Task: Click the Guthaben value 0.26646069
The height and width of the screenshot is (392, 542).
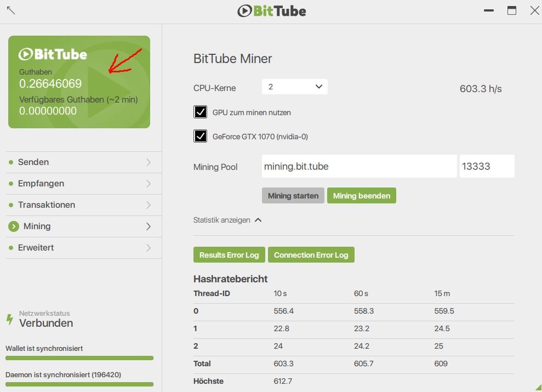Action: 50,84
